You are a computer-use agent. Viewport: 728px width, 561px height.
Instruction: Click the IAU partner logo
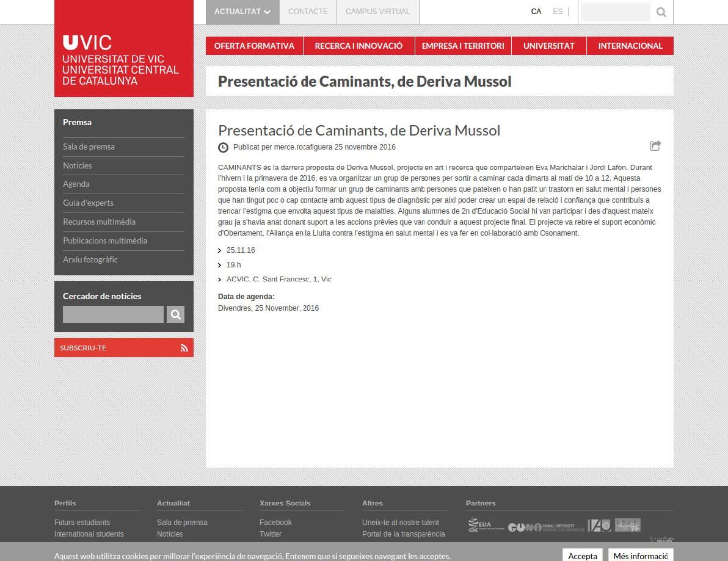(599, 525)
